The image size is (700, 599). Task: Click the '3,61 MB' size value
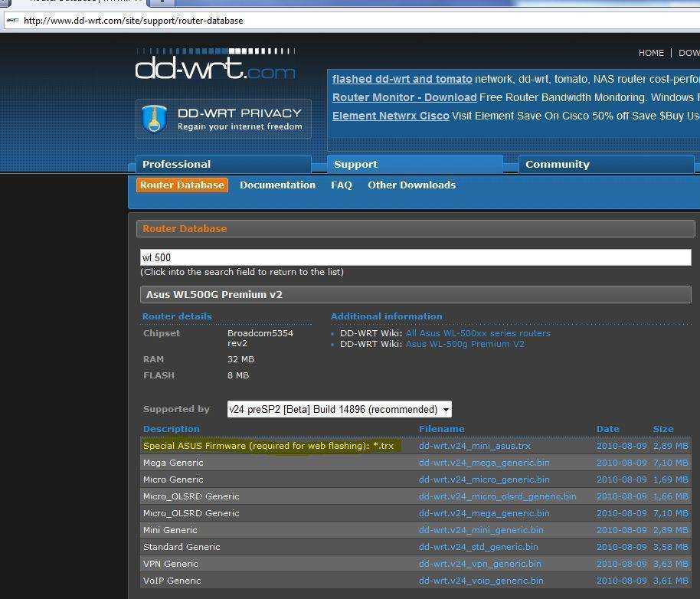(x=671, y=581)
